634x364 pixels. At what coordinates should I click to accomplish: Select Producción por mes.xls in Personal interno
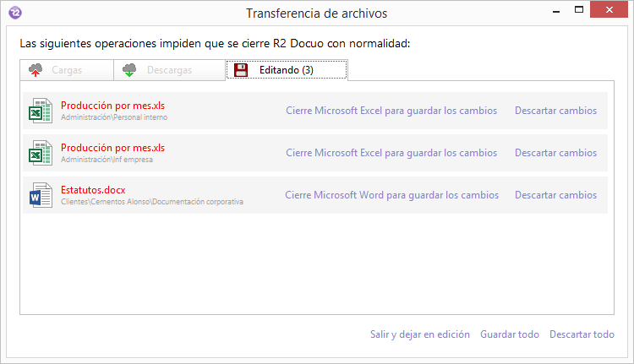coord(112,106)
